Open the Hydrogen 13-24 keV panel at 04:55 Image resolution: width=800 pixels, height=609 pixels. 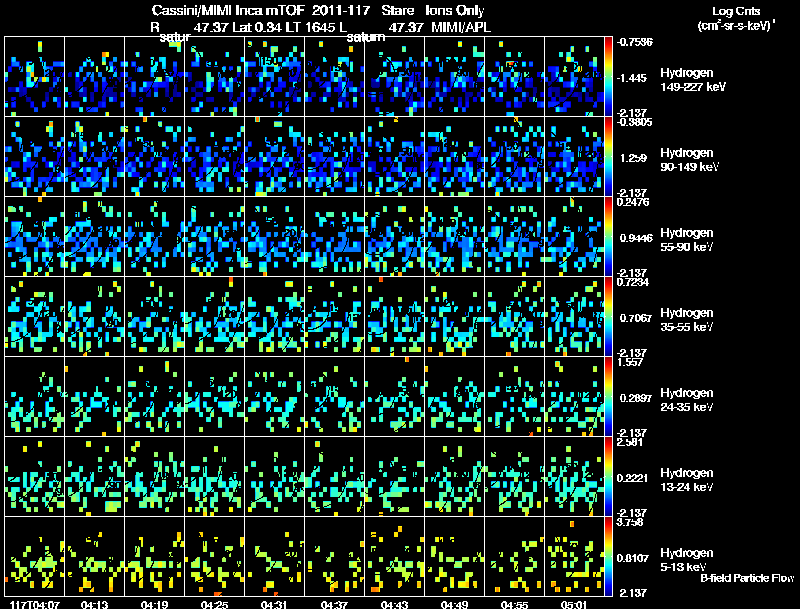[514, 477]
